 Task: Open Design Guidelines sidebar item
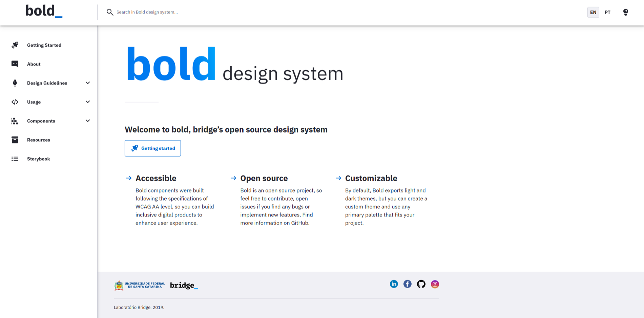point(47,83)
